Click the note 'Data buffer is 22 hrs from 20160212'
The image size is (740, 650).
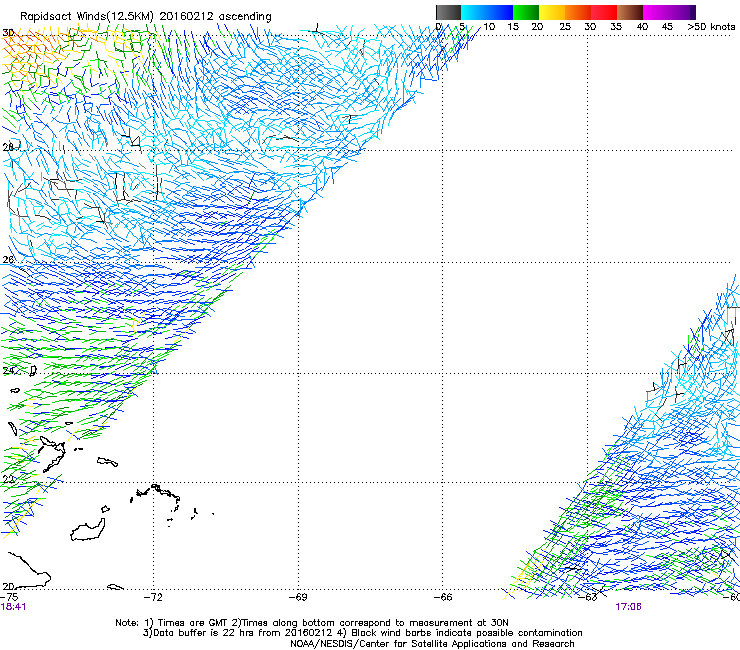pyautogui.click(x=244, y=633)
